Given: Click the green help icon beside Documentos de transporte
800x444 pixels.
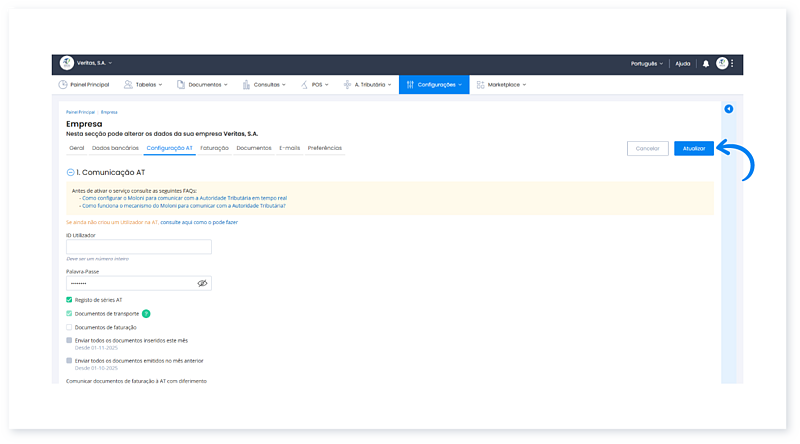Looking at the screenshot, I should (x=146, y=313).
